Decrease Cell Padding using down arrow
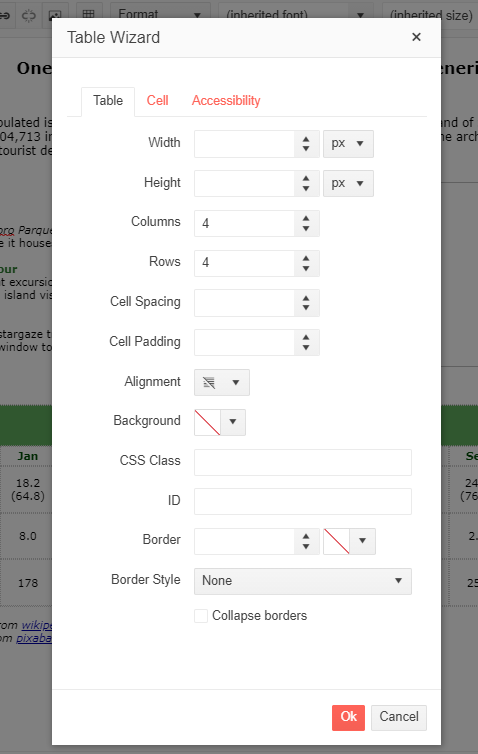The image size is (478, 754). [x=306, y=348]
